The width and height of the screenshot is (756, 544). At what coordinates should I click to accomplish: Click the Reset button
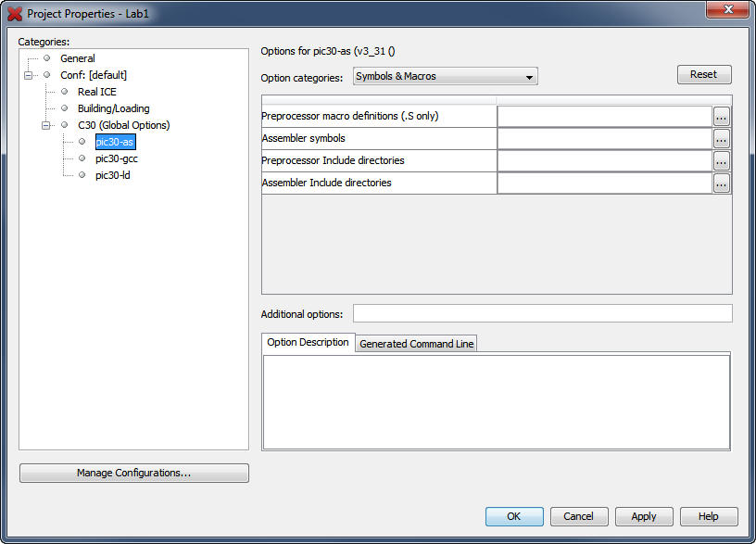pos(704,74)
